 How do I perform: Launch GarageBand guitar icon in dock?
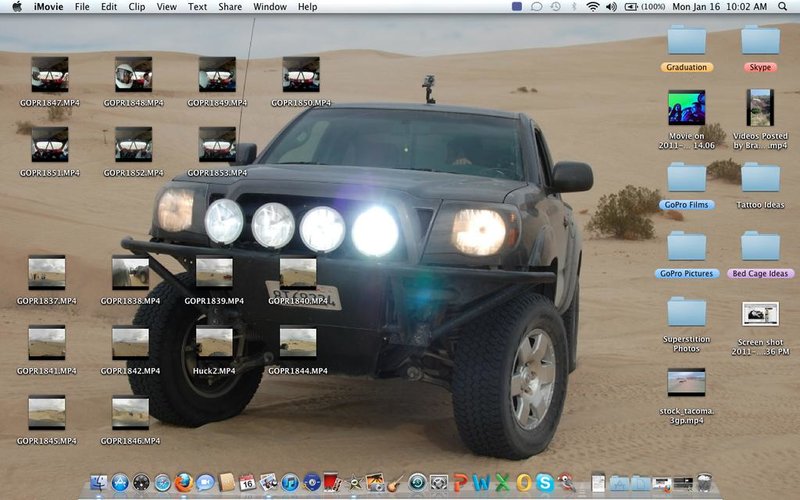coord(395,482)
